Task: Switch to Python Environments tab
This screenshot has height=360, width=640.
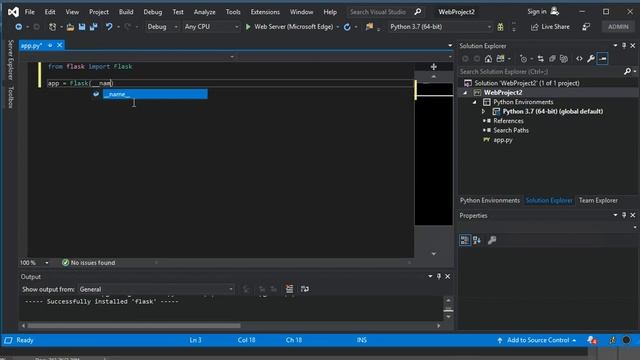Action: pos(490,200)
